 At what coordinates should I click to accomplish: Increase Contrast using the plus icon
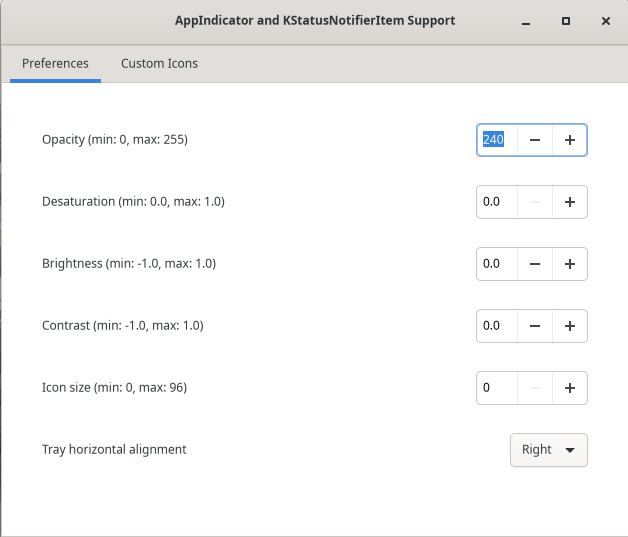[570, 326]
